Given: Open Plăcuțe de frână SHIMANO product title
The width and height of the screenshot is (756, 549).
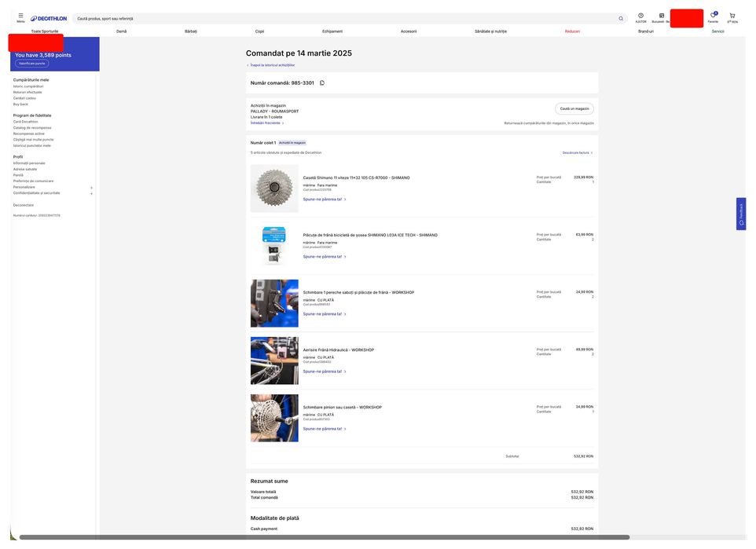Looking at the screenshot, I should tap(370, 235).
